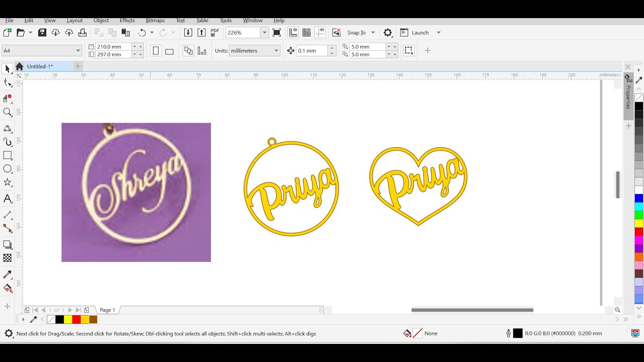Expand the Snap To dropdown
The height and width of the screenshot is (362, 644).
pos(373,33)
